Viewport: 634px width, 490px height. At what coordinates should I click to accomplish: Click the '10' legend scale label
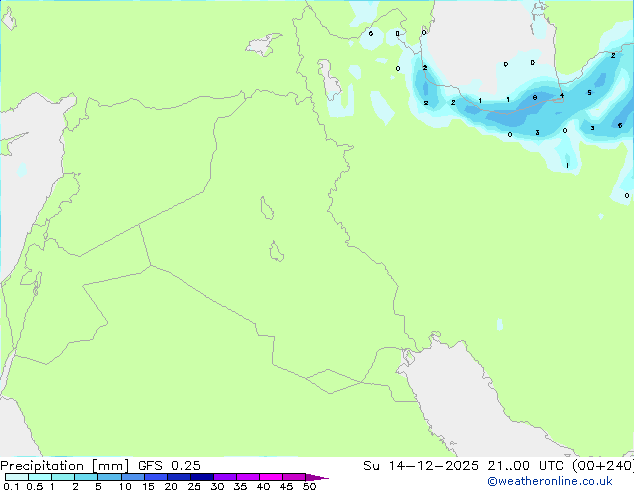point(125,486)
